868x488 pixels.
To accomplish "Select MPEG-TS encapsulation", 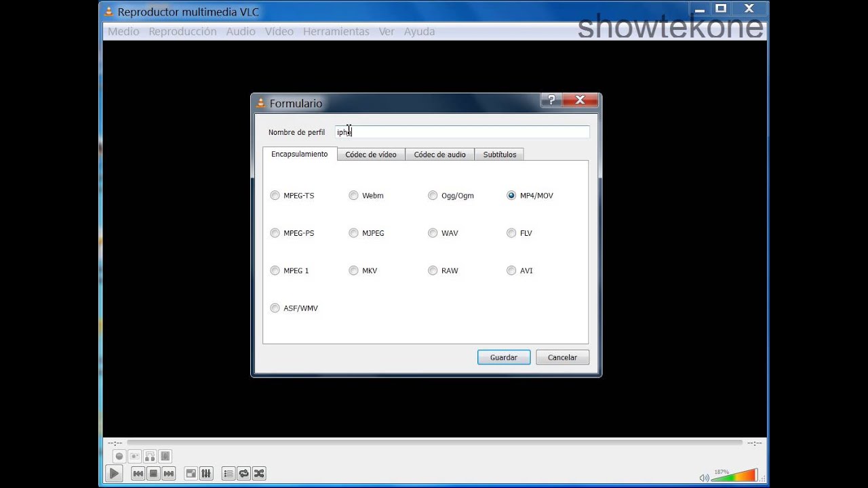I will (292, 195).
